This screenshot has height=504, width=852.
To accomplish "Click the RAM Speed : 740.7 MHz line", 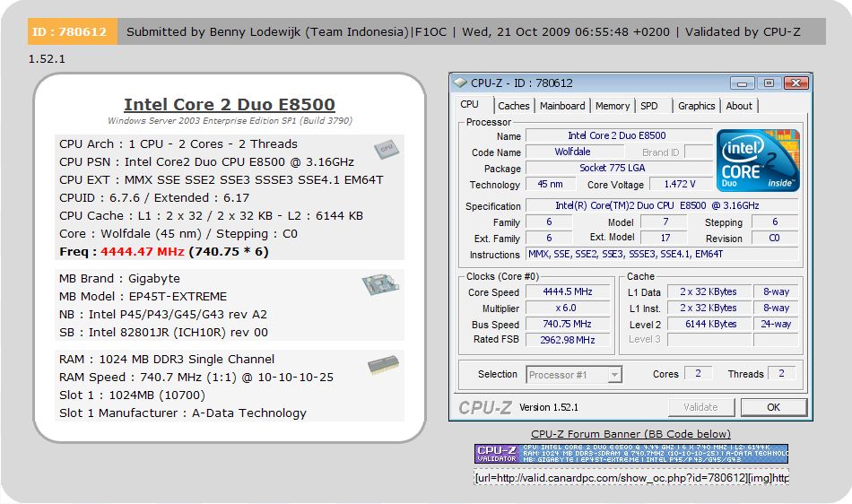I will coord(196,377).
